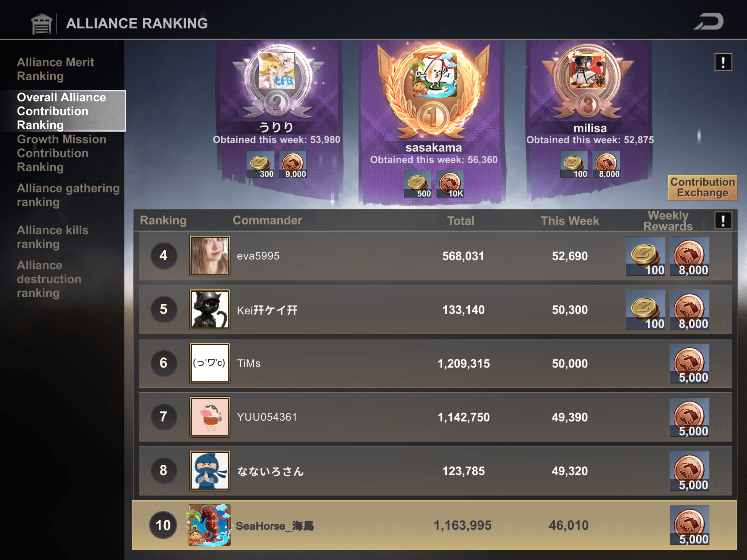Open Growth Mission Contribution Ranking tab
Image resolution: width=747 pixels, height=560 pixels.
tap(61, 153)
